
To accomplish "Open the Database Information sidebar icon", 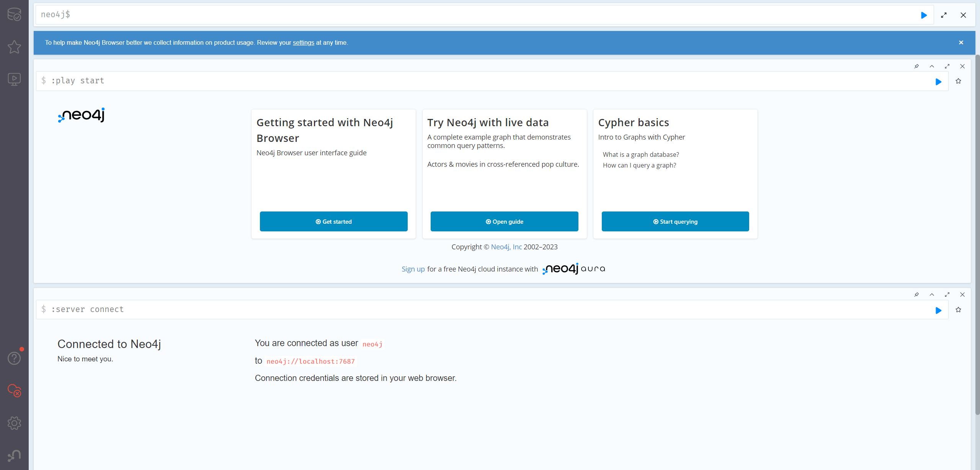I will (x=14, y=15).
